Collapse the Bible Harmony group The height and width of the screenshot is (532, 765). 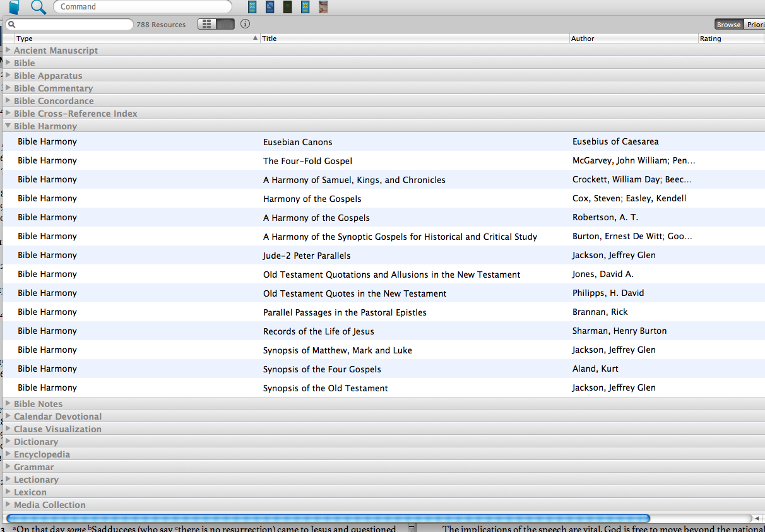click(x=8, y=126)
